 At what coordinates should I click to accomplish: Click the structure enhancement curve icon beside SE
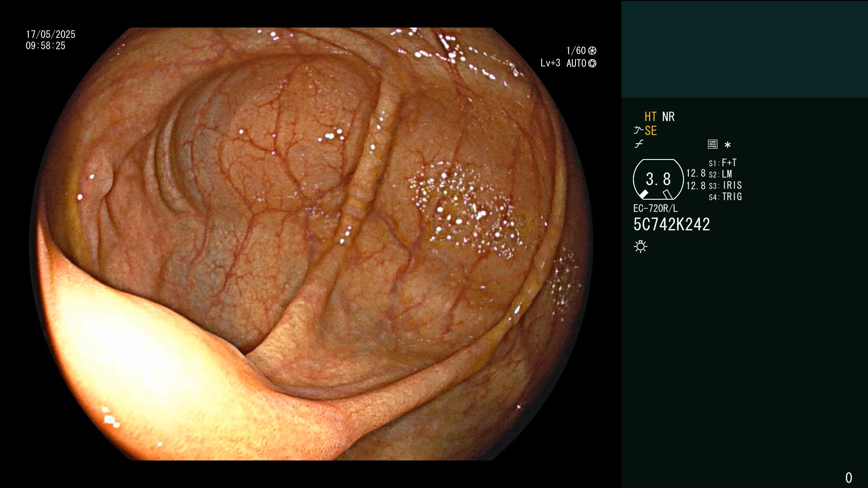tap(638, 131)
